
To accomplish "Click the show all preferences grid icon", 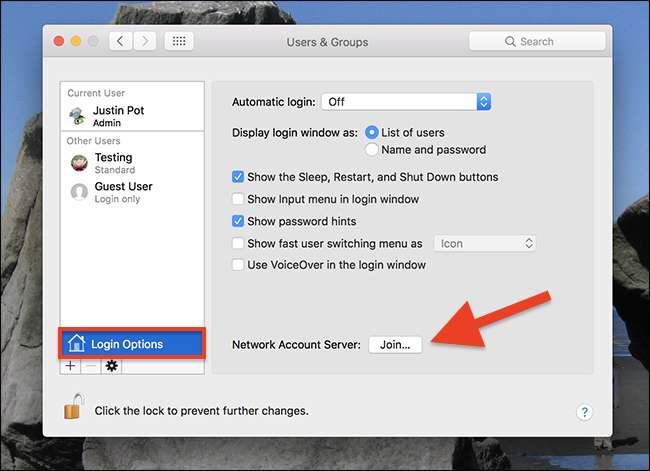I will pyautogui.click(x=179, y=41).
